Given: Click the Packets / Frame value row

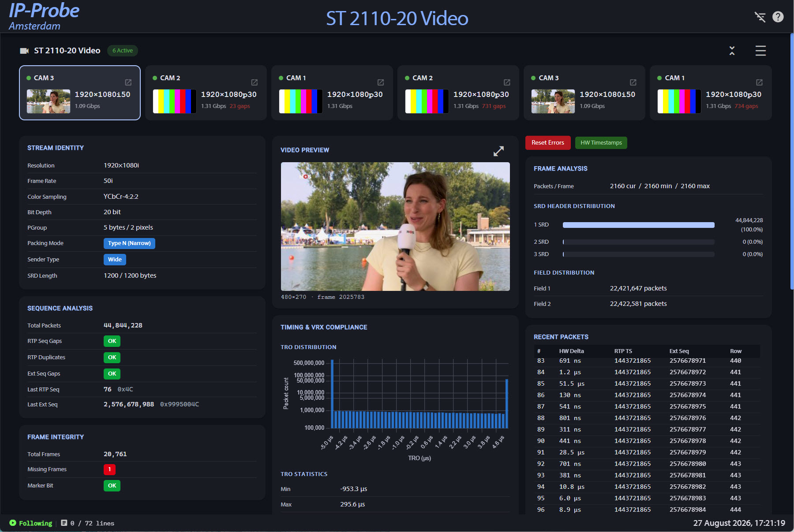Looking at the screenshot, I should (x=659, y=186).
